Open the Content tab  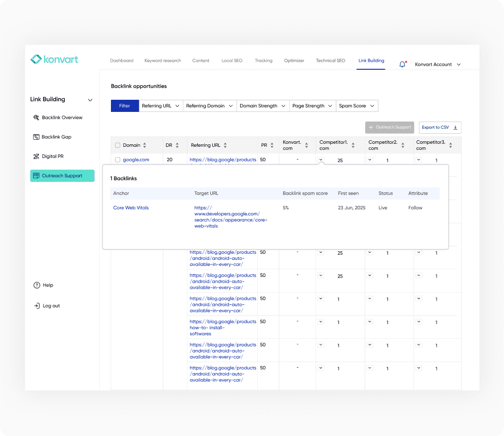(x=201, y=60)
